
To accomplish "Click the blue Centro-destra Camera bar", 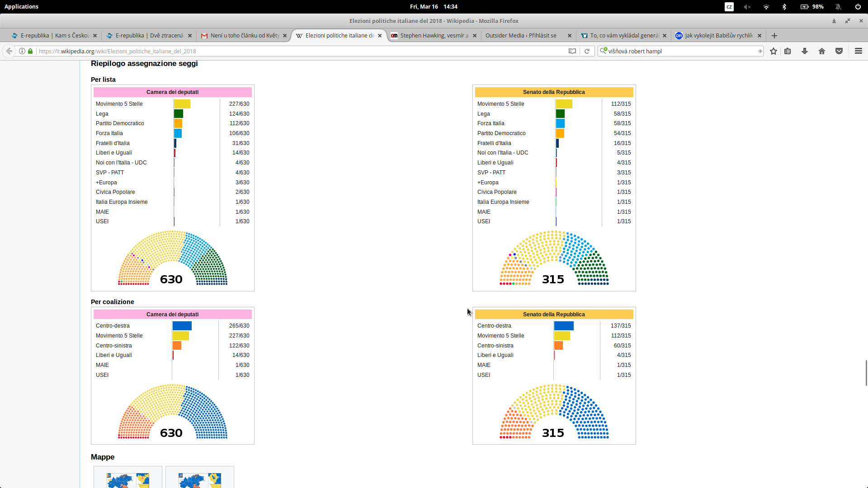I will 182,326.
